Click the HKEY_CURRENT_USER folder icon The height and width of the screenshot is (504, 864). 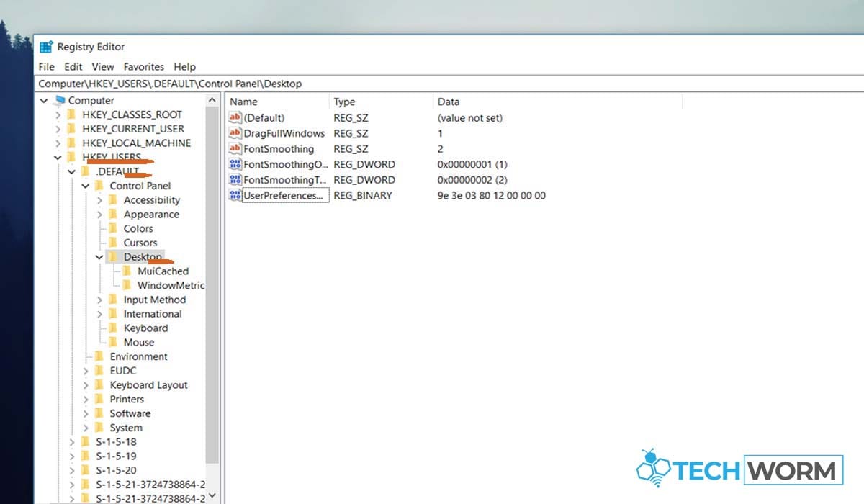click(71, 129)
